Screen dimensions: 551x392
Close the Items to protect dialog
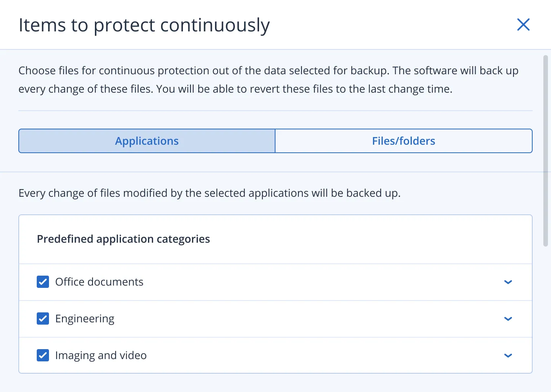pos(523,24)
